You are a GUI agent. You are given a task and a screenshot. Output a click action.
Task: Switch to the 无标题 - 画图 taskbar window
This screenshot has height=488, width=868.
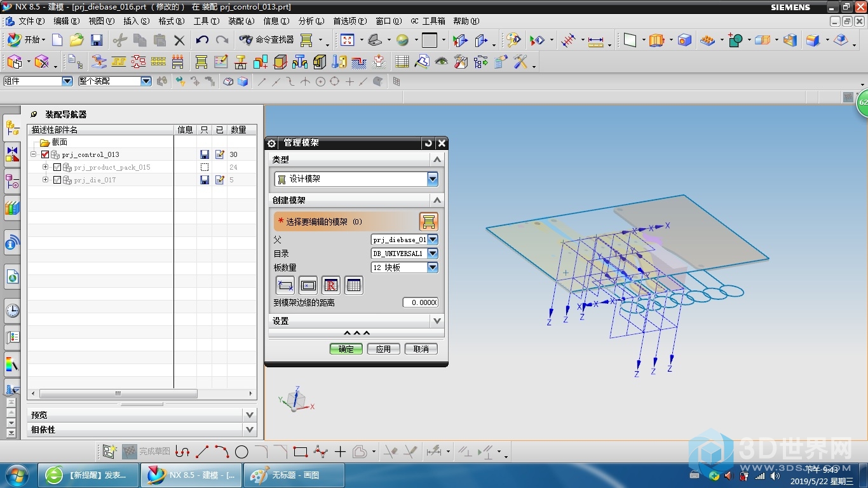(x=295, y=475)
